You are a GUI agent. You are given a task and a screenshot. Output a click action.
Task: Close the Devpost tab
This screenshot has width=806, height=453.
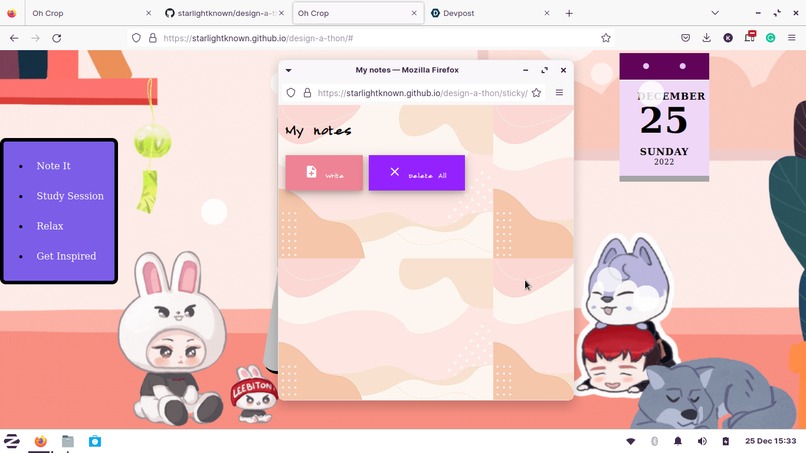point(547,13)
